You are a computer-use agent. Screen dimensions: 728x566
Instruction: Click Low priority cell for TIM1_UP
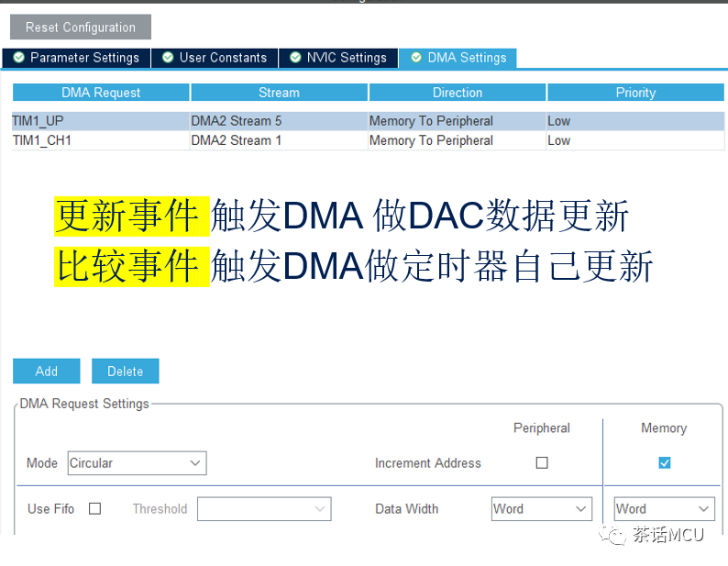[635, 121]
